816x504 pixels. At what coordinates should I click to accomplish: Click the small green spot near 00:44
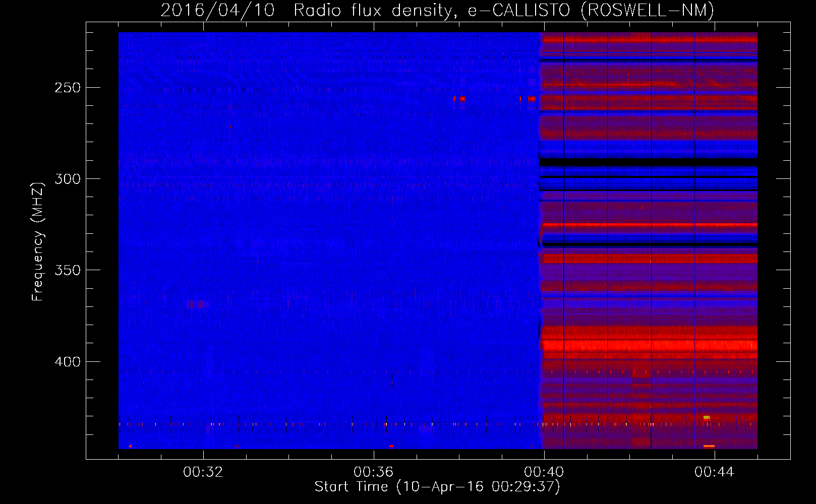point(707,417)
